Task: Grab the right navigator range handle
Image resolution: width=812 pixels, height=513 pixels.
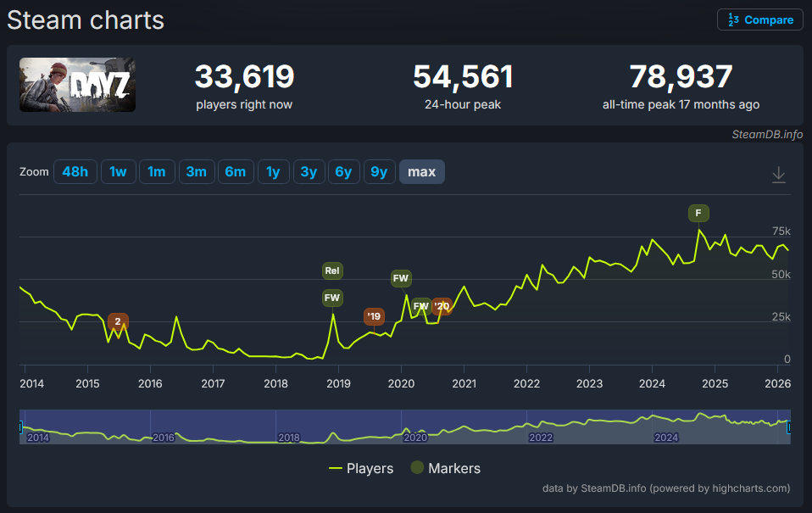Action: (x=789, y=427)
